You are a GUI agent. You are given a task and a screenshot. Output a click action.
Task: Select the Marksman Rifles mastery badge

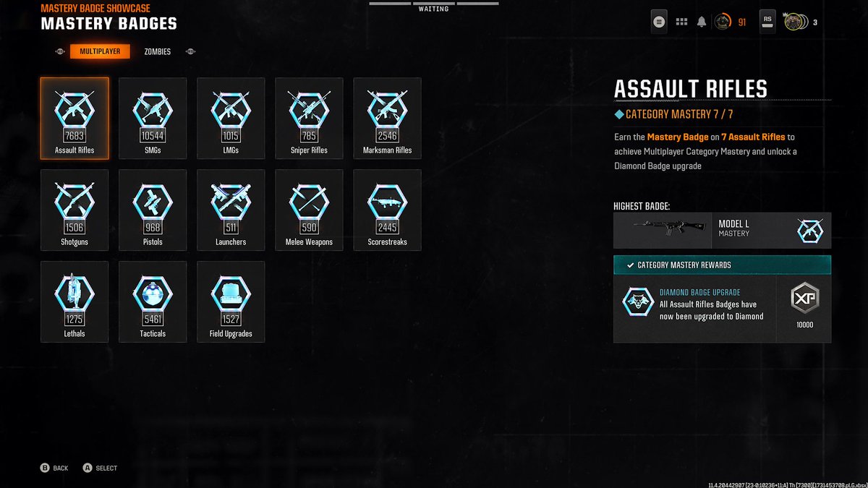click(387, 119)
